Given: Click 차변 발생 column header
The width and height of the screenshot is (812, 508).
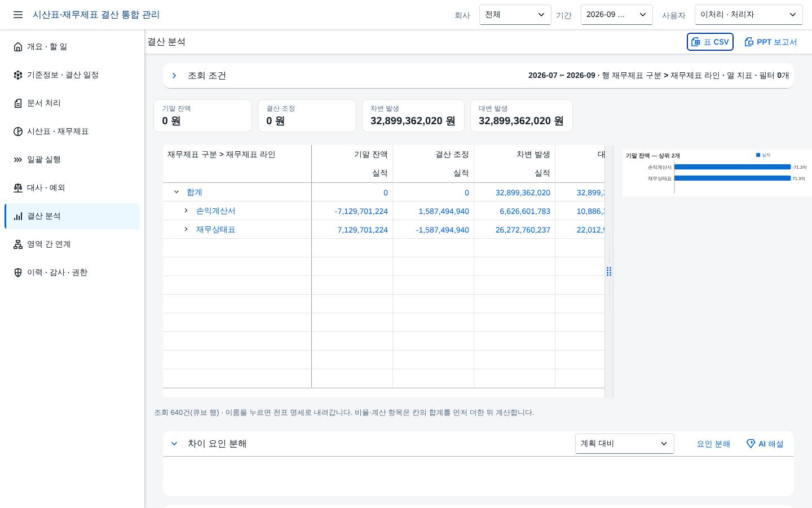Looking at the screenshot, I should click(x=533, y=154).
